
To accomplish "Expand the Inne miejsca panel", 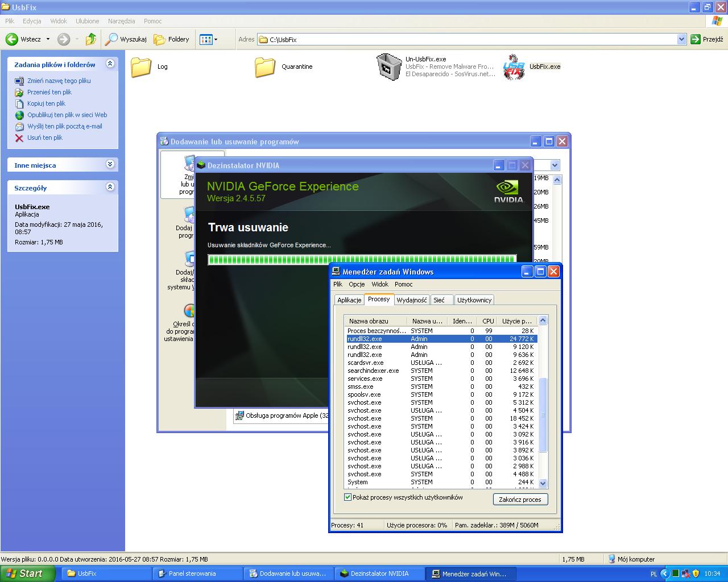I will point(110,164).
